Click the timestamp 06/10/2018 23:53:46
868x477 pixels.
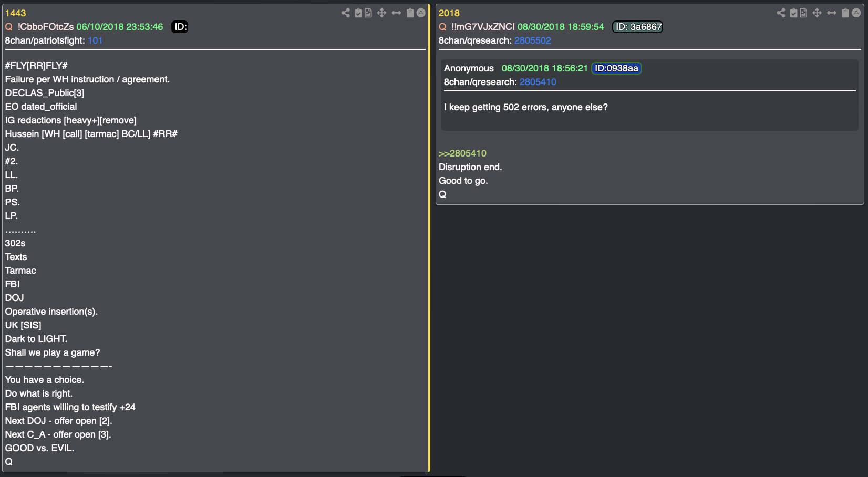point(120,27)
